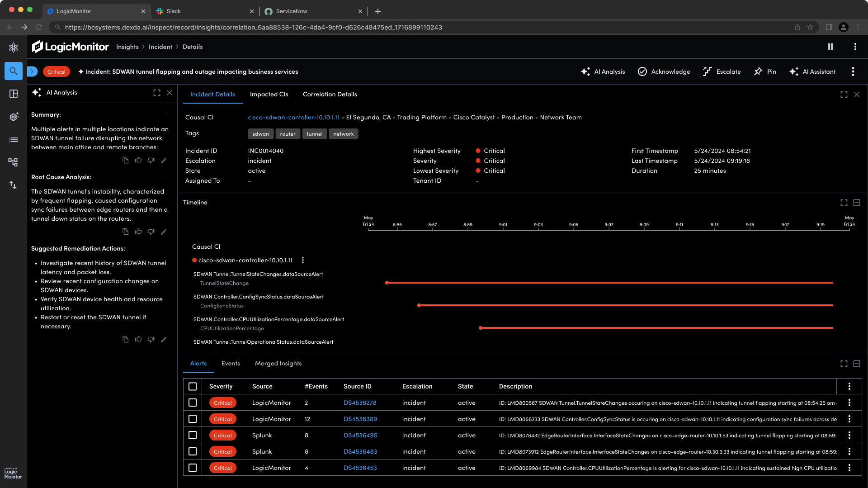Image resolution: width=868 pixels, height=488 pixels.
Task: Expand the Timeline to fullscreen
Action: coord(844,203)
